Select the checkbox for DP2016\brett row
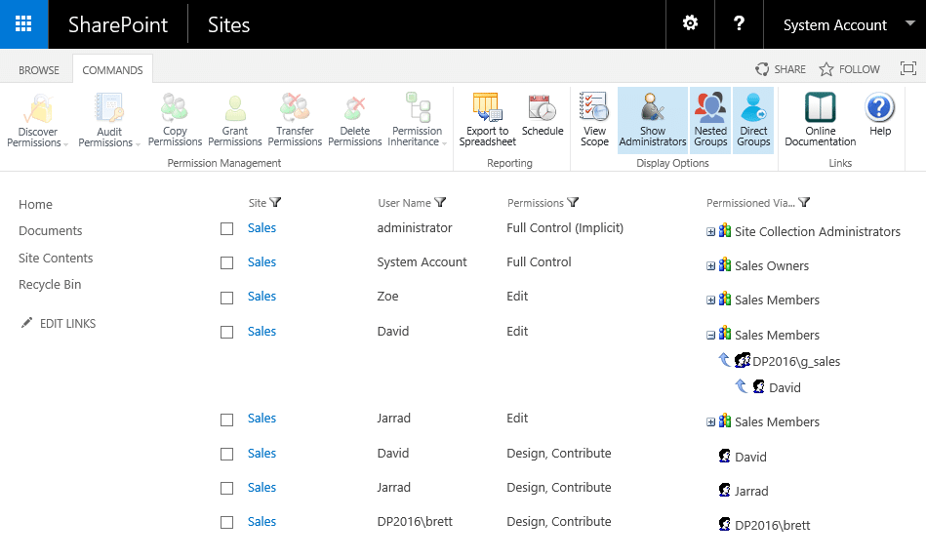This screenshot has width=926, height=560. (227, 523)
